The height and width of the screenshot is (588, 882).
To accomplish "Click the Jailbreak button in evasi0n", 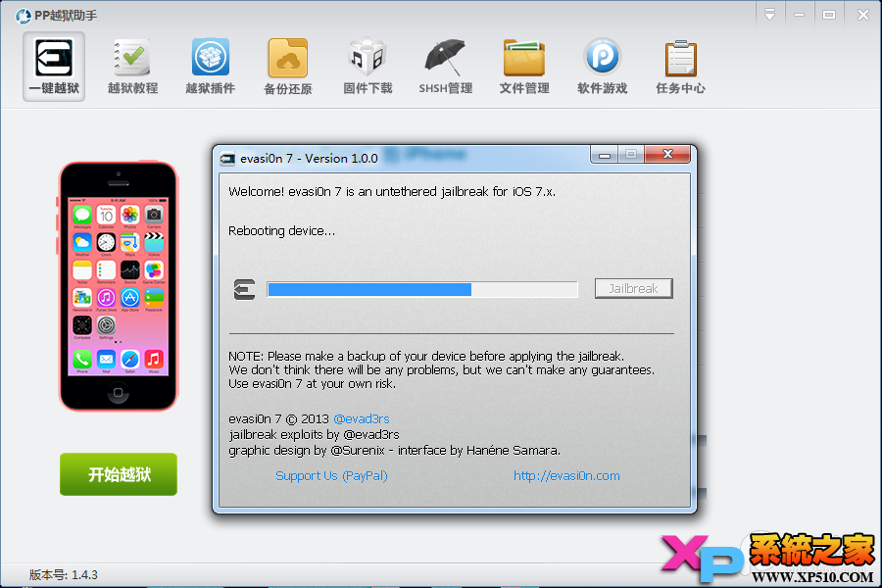I will click(x=633, y=289).
